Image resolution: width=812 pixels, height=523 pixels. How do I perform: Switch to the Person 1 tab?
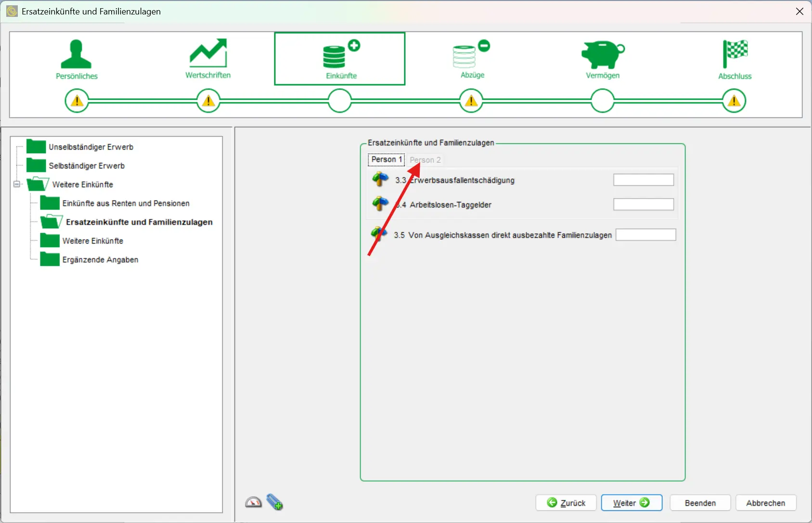coord(386,159)
